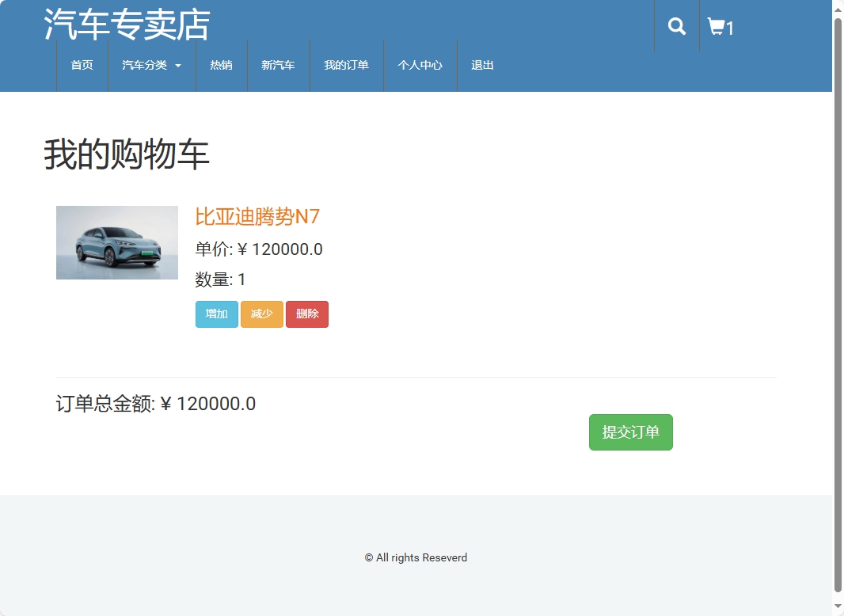Submit the order with 提交订单
Image resolution: width=844 pixels, height=616 pixels.
tap(630, 432)
